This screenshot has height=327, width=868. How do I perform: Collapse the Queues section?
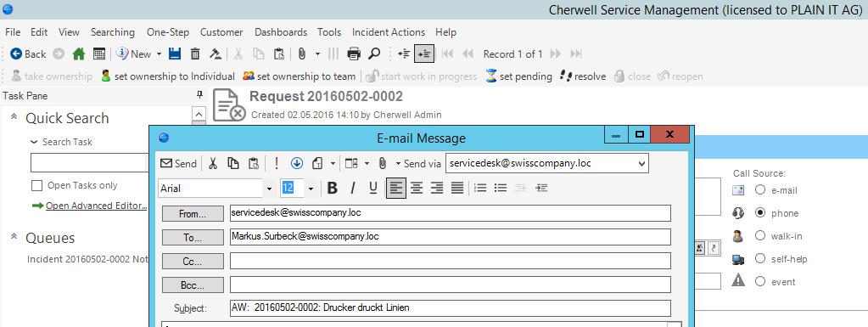click(14, 237)
